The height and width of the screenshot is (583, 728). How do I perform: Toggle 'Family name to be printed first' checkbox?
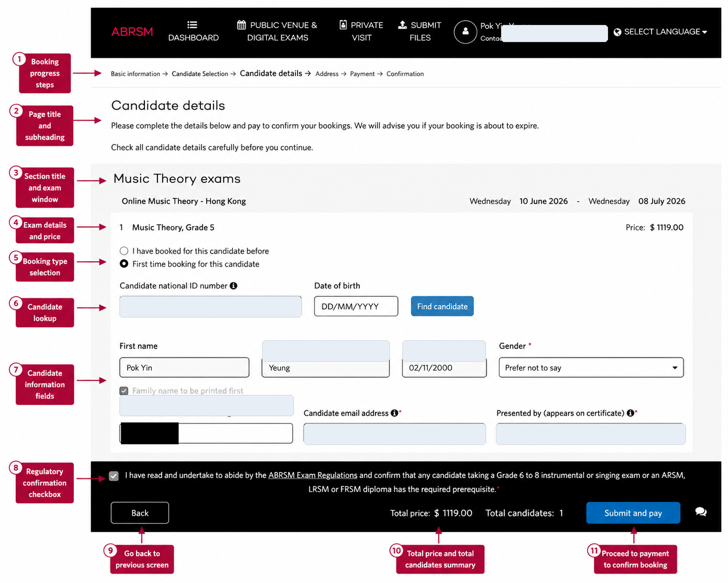point(124,391)
